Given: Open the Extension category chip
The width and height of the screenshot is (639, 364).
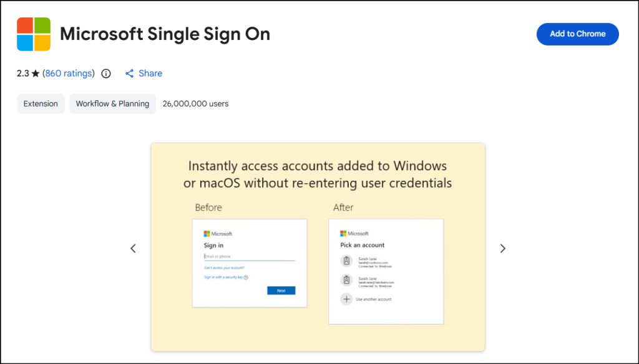Looking at the screenshot, I should pyautogui.click(x=40, y=103).
